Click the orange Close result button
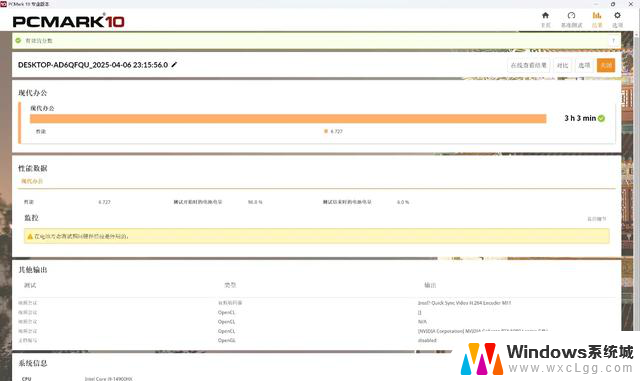The image size is (640, 381). pyautogui.click(x=606, y=65)
